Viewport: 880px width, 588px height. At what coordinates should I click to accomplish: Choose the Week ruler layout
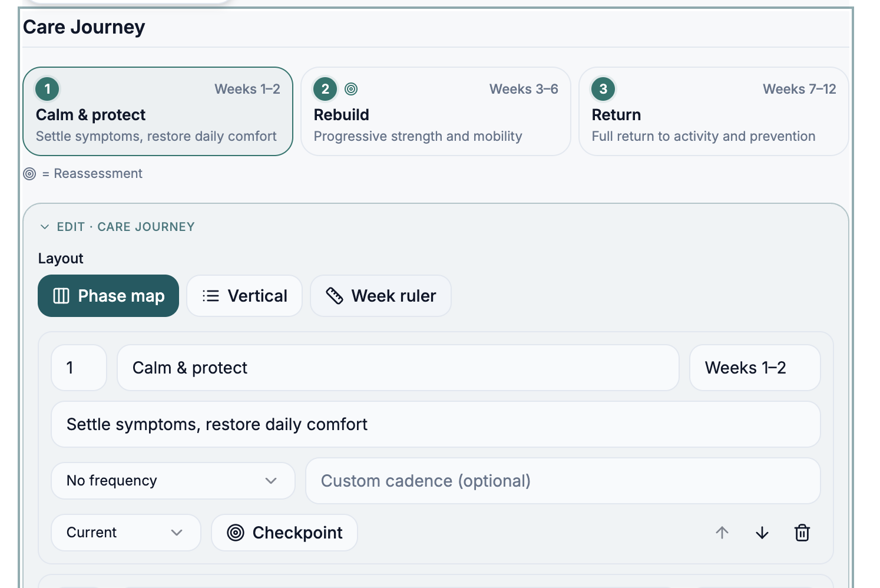tap(381, 296)
